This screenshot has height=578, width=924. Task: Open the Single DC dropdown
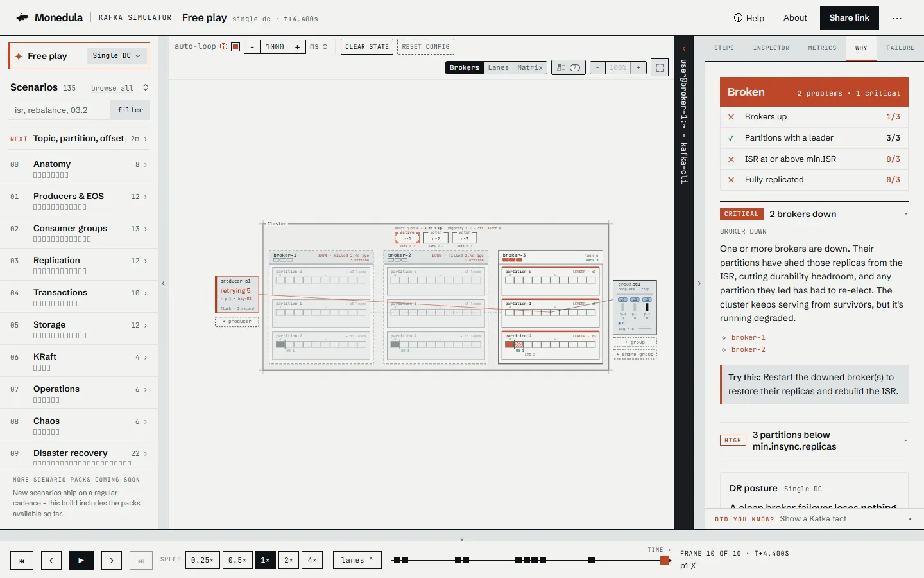coord(116,56)
